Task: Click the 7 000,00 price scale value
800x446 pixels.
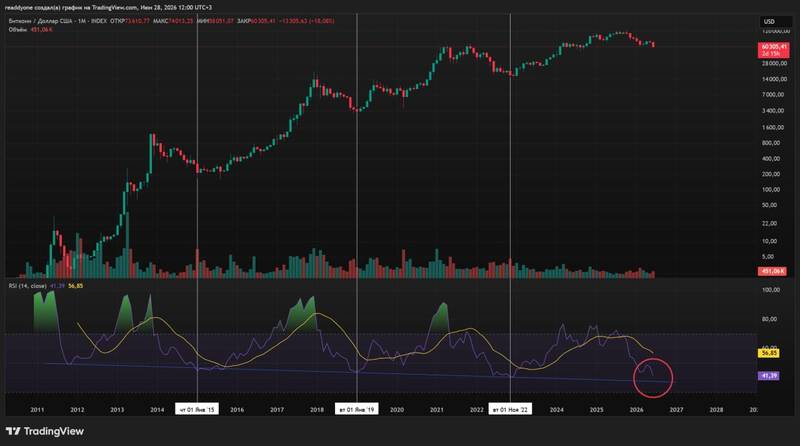Action: click(773, 95)
